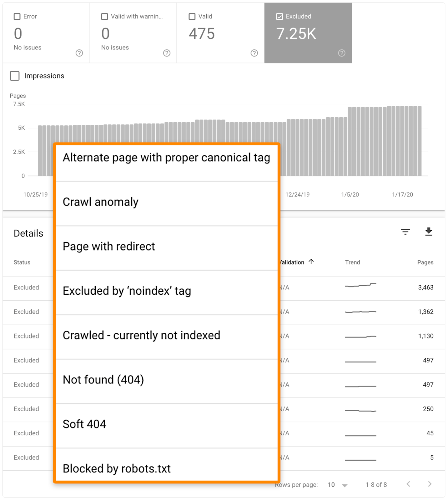Check the Valid status checkbox
Viewport: 448px width, 500px height.
[x=192, y=16]
